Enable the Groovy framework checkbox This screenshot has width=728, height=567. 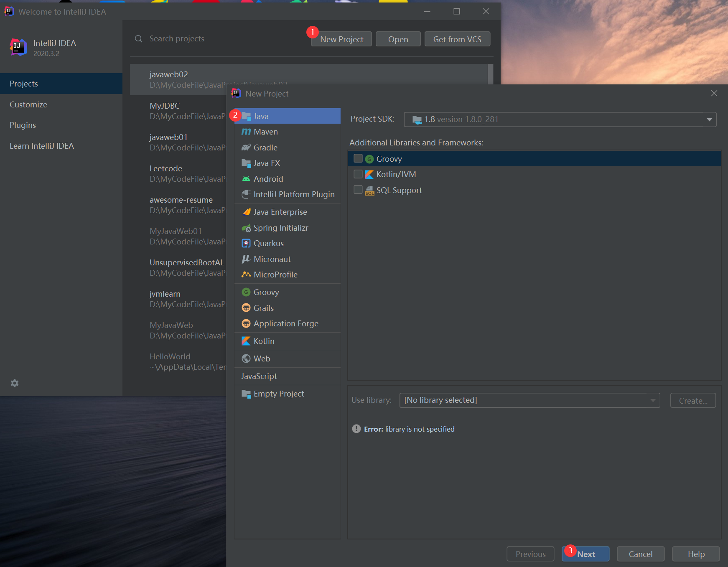[x=358, y=158]
